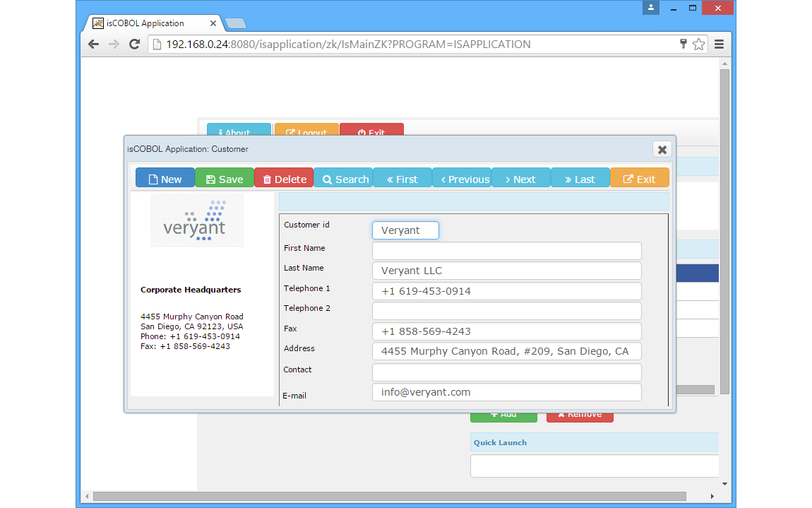Close the isCOBOL Application tab

[x=213, y=23]
